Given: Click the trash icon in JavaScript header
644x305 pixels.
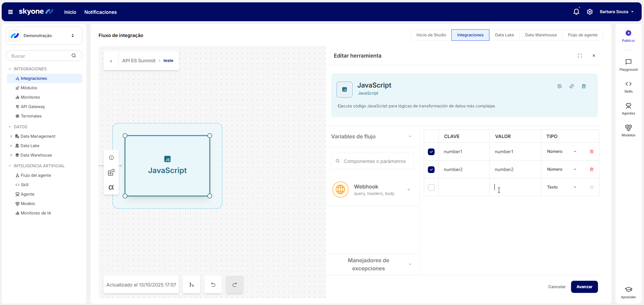Looking at the screenshot, I should (x=584, y=86).
